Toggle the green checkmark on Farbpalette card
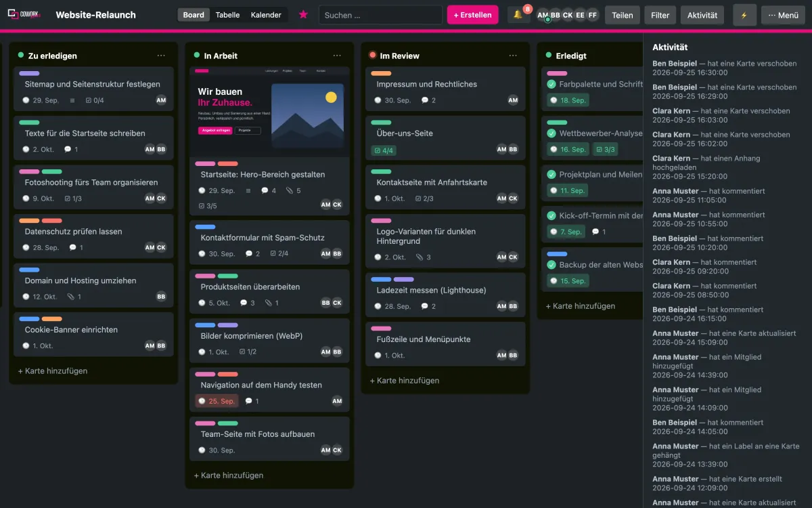Viewport: 812px width, 508px height. coord(551,84)
